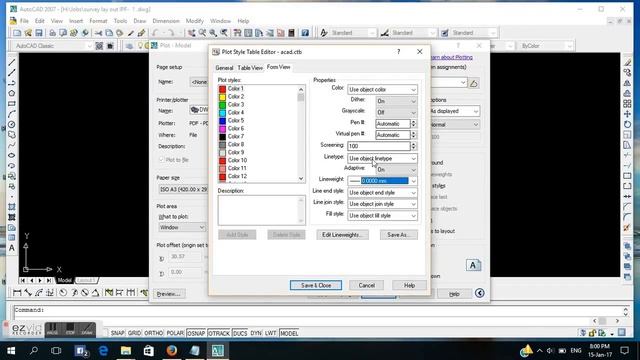
Task: Select the Rotate tool in Modify toolbar
Action: point(627,124)
